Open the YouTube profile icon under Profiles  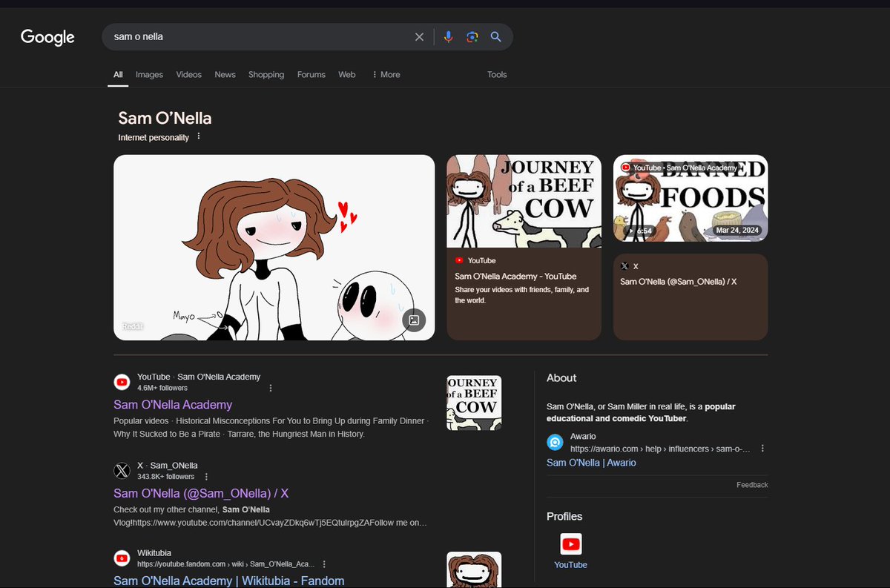point(570,544)
